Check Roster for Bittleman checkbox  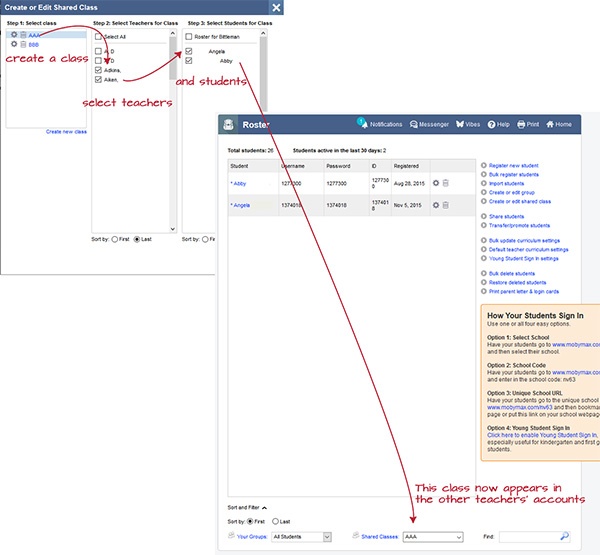(x=189, y=37)
